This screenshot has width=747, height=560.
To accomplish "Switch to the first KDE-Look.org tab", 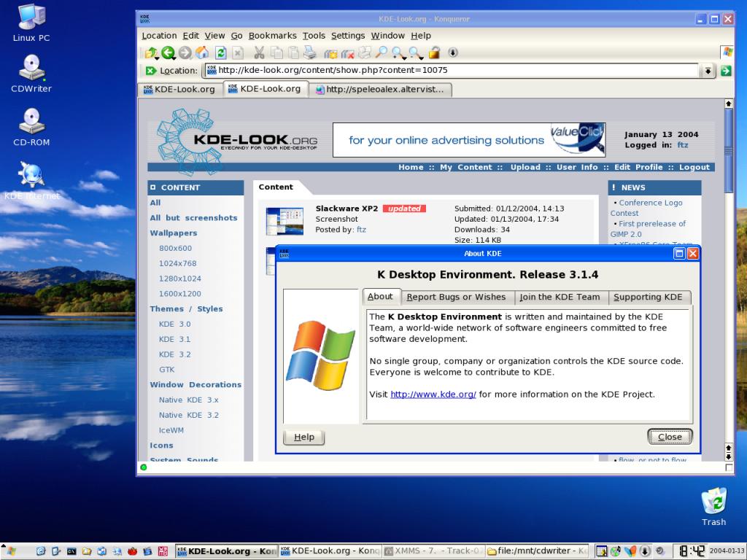I will [x=180, y=90].
